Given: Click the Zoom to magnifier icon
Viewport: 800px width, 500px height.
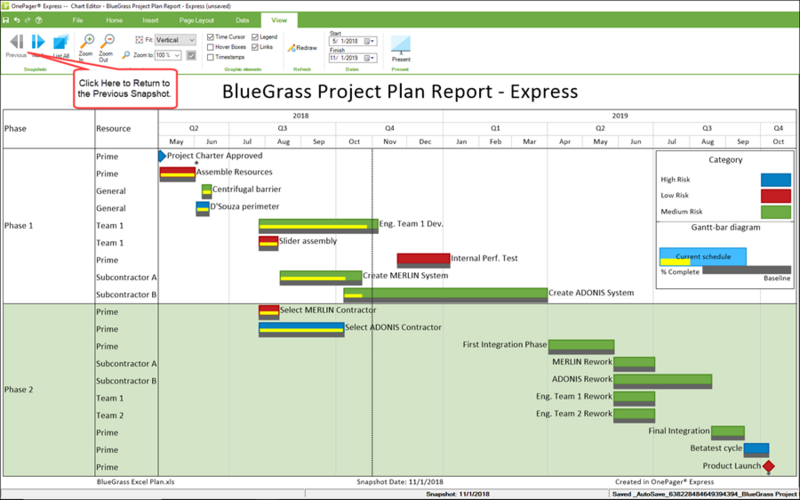Looking at the screenshot, I should [x=126, y=55].
